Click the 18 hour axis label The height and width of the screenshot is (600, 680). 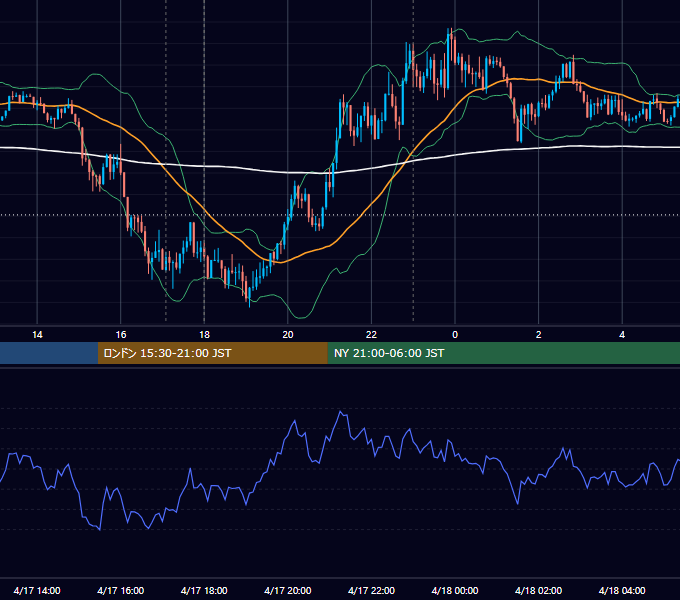point(204,335)
